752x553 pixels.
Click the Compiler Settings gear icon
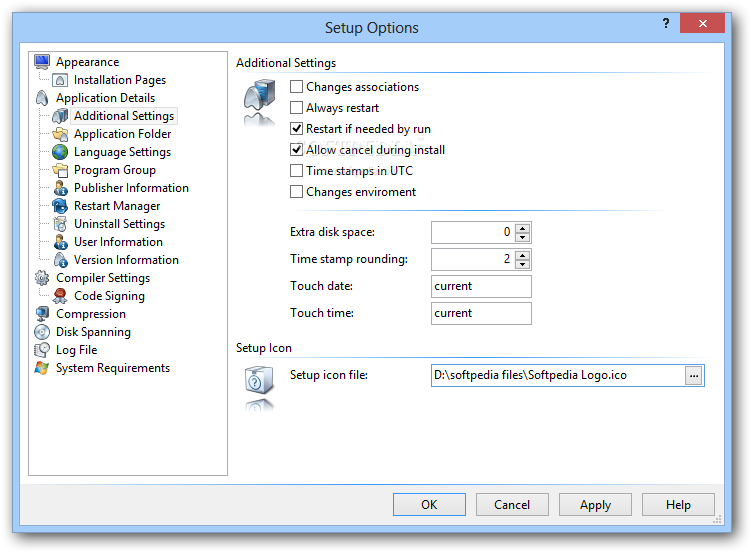point(42,278)
